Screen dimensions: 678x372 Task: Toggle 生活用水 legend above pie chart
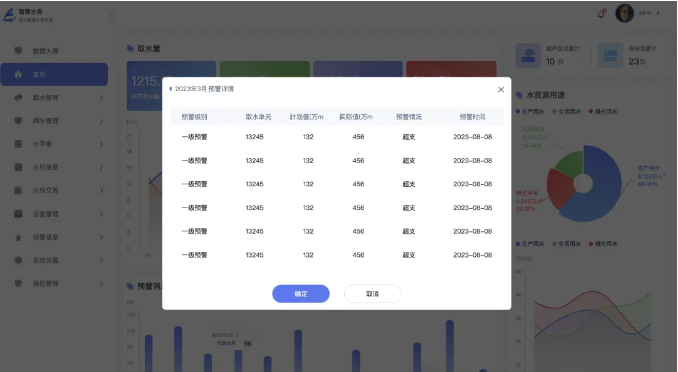click(566, 111)
